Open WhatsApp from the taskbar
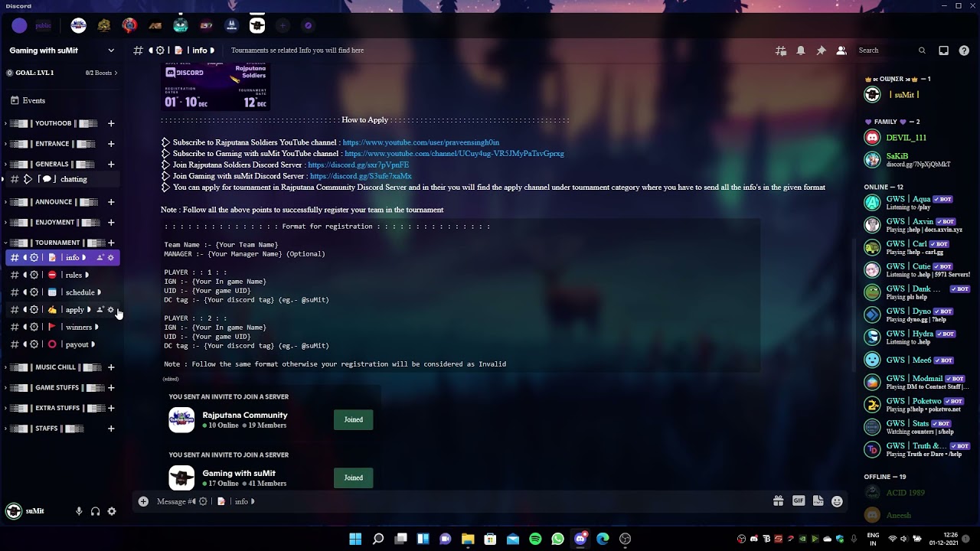980x551 pixels. pyautogui.click(x=557, y=539)
